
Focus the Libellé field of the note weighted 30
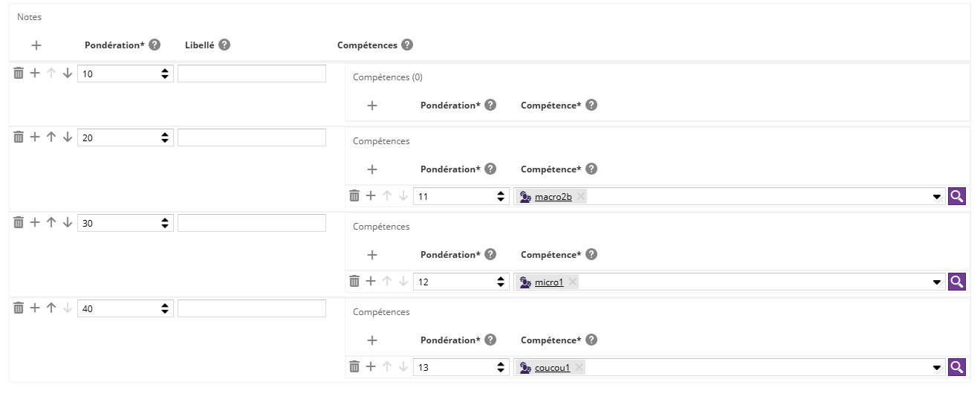[x=252, y=223]
